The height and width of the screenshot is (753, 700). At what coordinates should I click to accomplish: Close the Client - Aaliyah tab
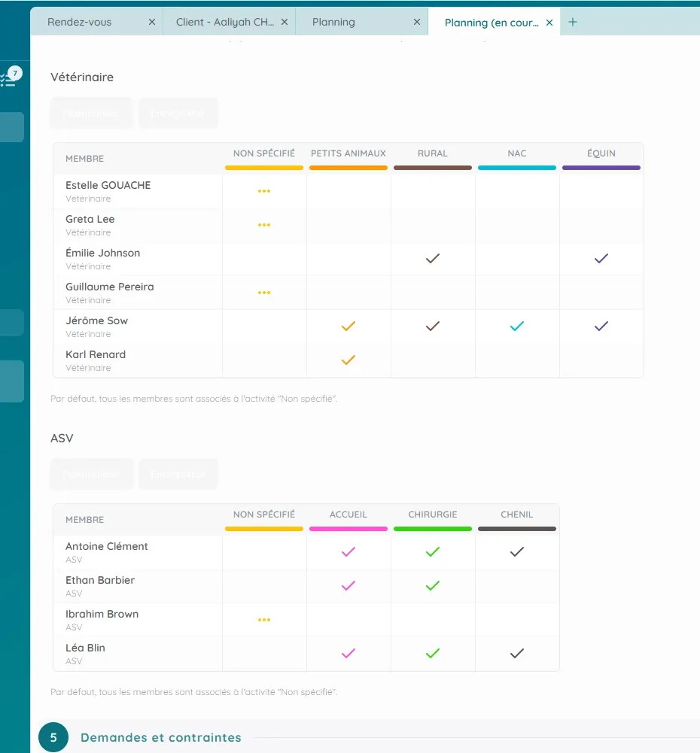click(285, 22)
